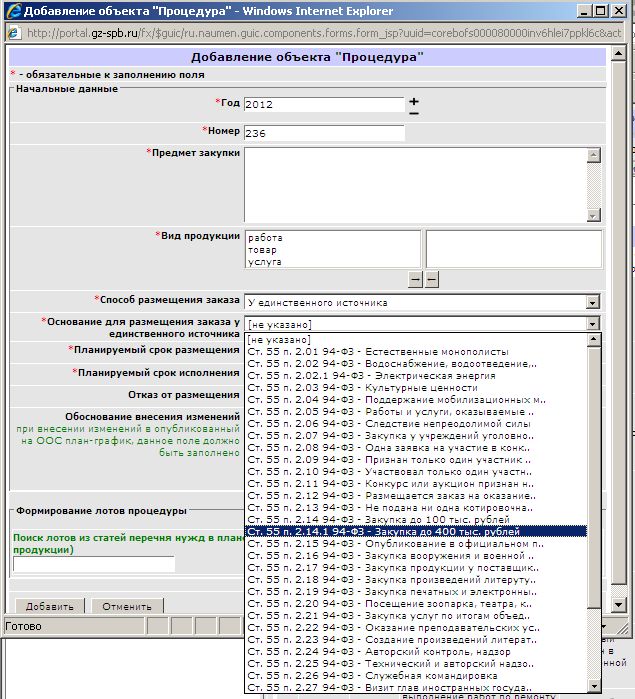The height and width of the screenshot is (699, 635).
Task: Click the lot search input field
Action: tap(94, 564)
